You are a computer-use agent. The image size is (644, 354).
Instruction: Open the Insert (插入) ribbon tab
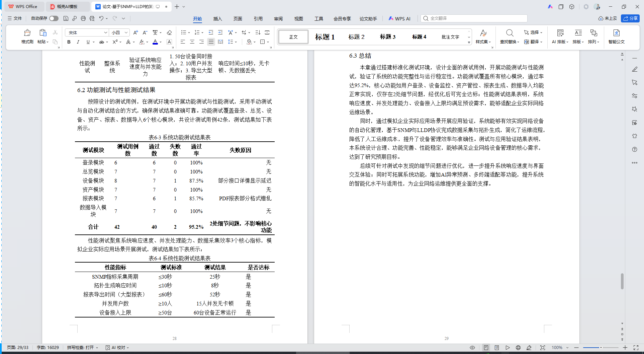(218, 19)
